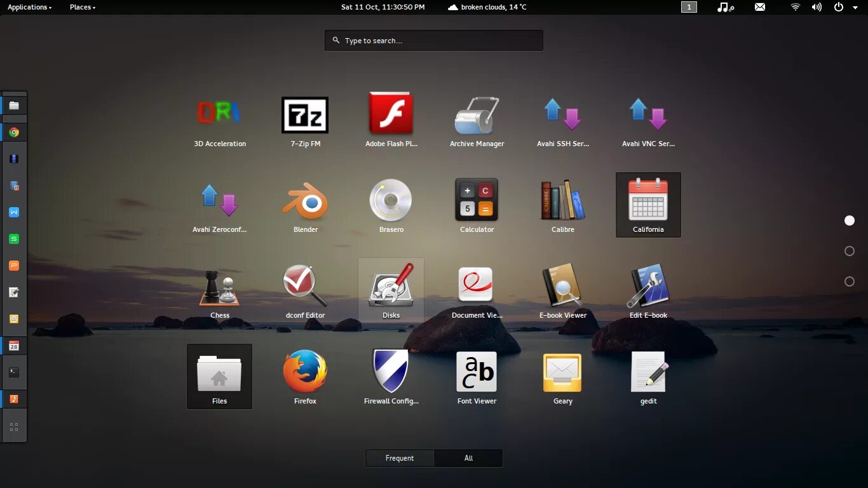Launch Archive Manager
This screenshot has height=488, width=868.
click(x=477, y=120)
